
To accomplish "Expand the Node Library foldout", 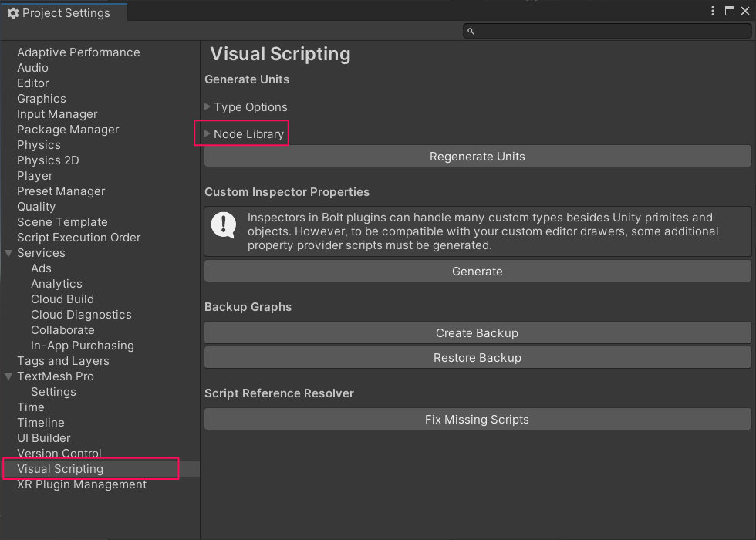I will [208, 134].
